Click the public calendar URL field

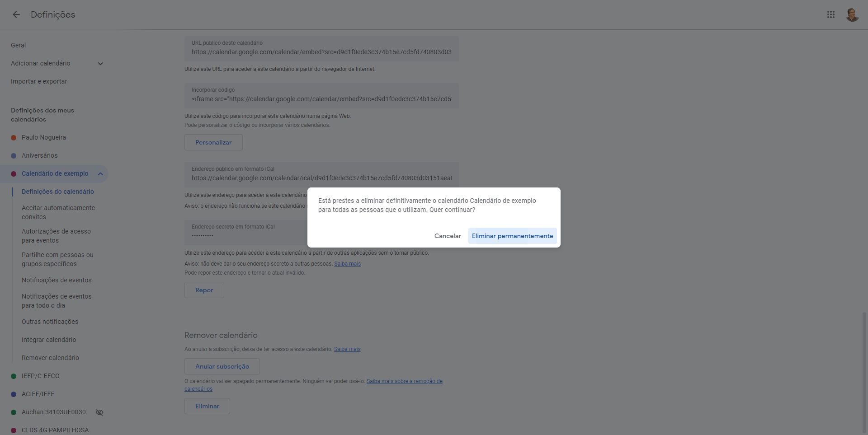point(321,52)
